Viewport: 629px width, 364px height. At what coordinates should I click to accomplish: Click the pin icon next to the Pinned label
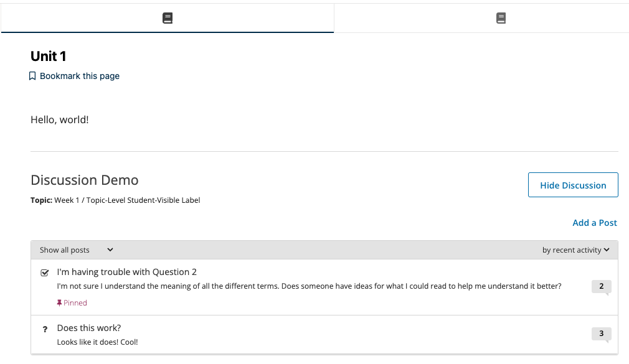[59, 302]
